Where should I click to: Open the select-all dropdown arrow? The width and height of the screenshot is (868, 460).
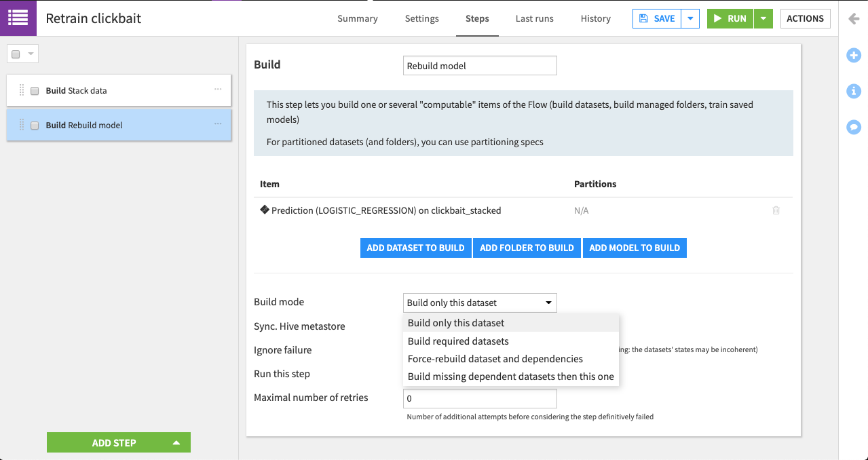[31, 54]
